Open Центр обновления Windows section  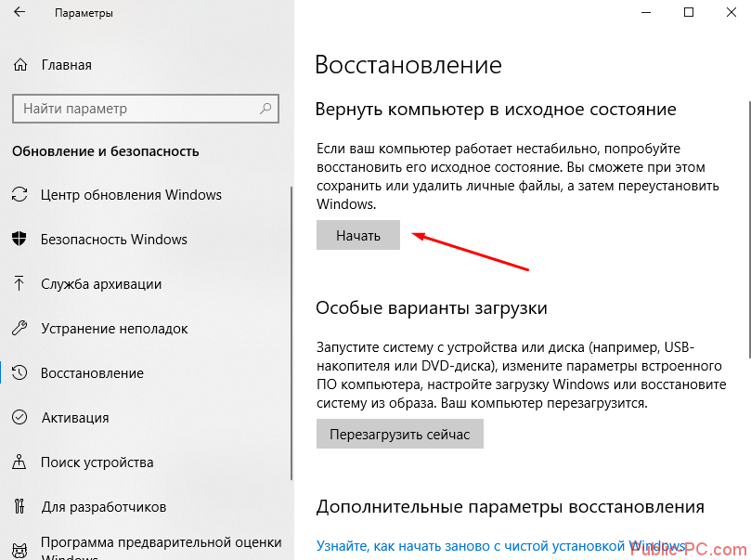[131, 195]
